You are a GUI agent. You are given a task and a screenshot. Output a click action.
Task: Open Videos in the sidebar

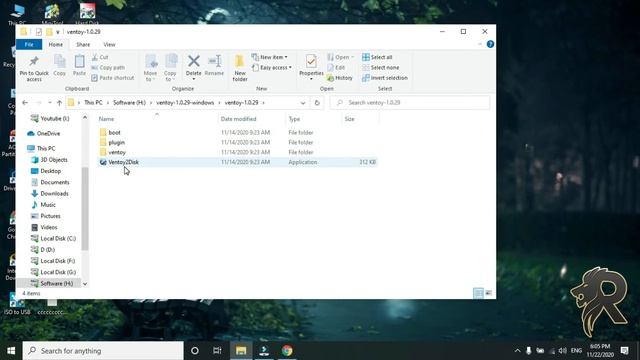44,227
